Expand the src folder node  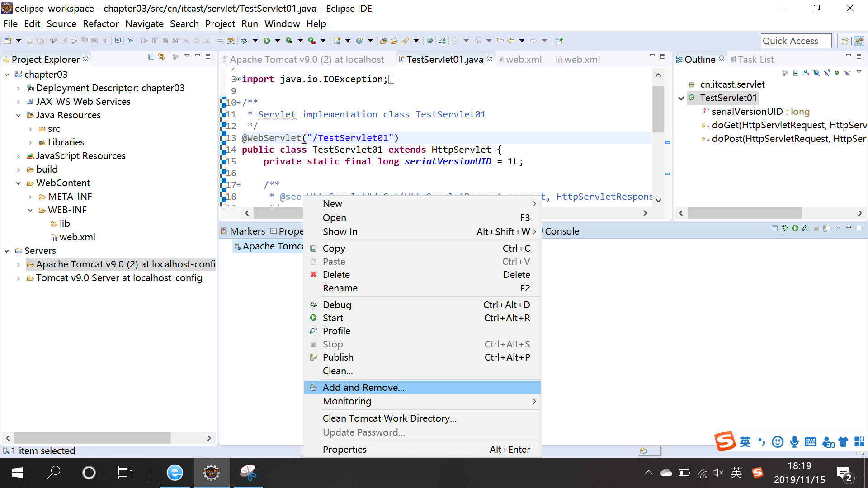click(x=30, y=129)
